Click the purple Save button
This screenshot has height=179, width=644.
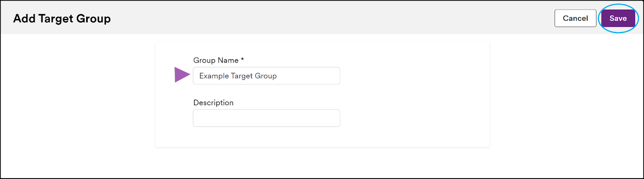click(618, 18)
